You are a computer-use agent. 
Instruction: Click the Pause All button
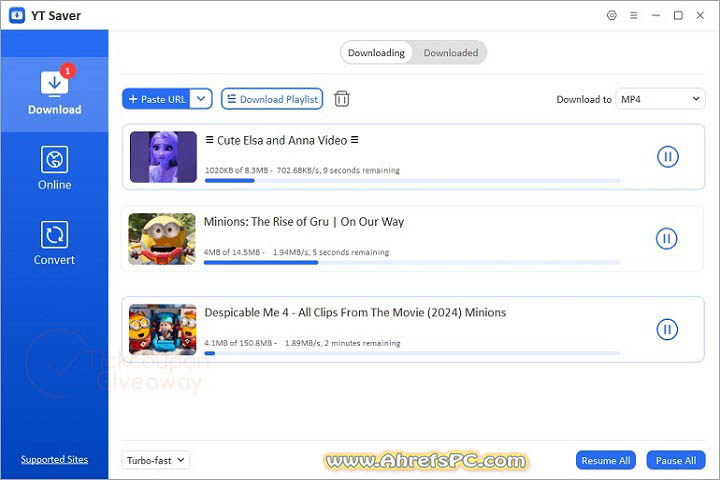click(676, 460)
